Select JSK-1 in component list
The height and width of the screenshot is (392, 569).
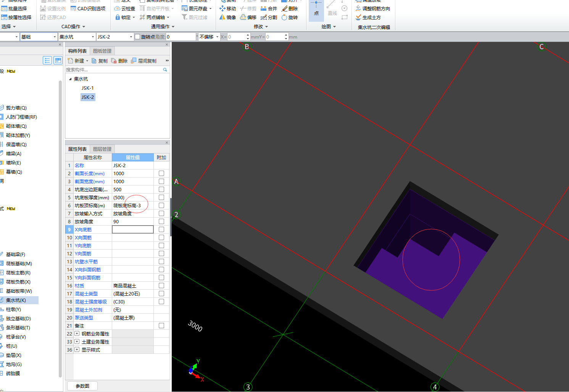pos(87,88)
